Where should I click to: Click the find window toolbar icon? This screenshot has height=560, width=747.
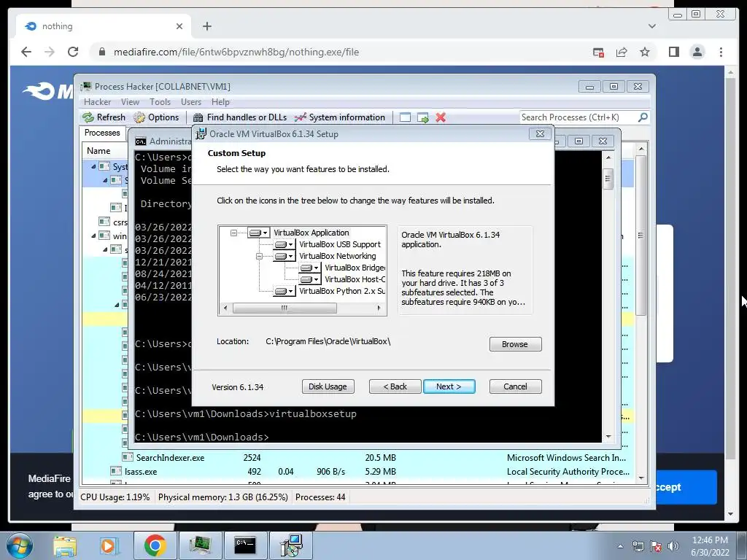tap(405, 117)
